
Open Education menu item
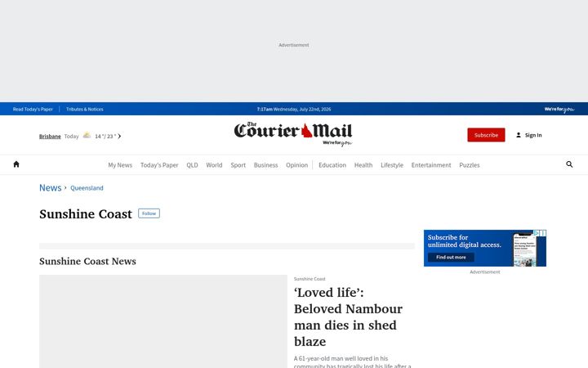(332, 165)
